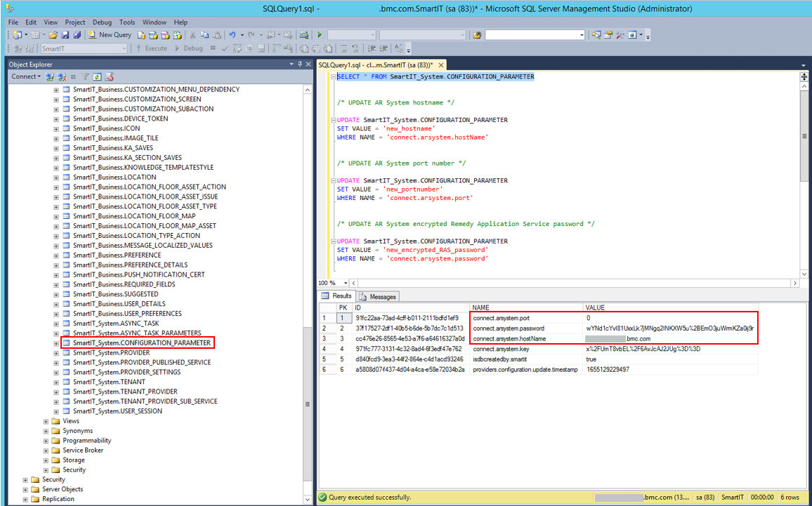Viewport: 812px width, 506px height.
Task: Click the VALUE column header
Action: [x=670, y=307]
